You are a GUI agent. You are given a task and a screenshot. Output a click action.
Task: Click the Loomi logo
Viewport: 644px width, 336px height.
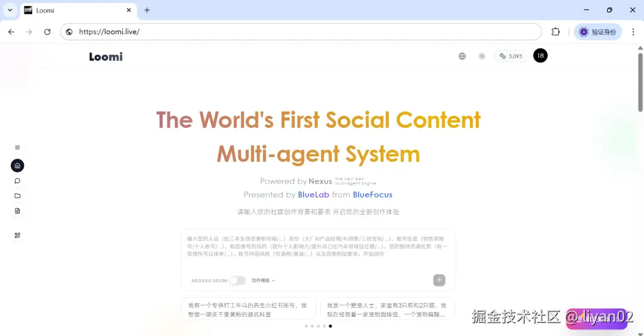106,57
